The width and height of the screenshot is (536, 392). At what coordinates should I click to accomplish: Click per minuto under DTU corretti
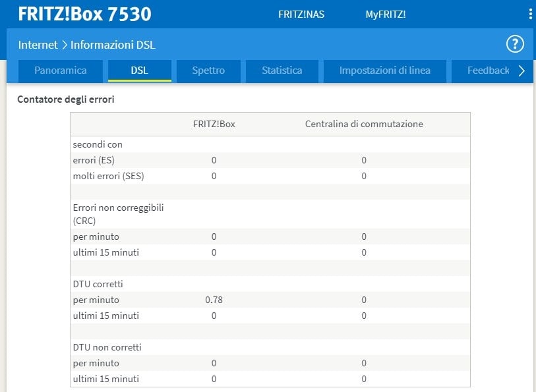[x=96, y=300]
